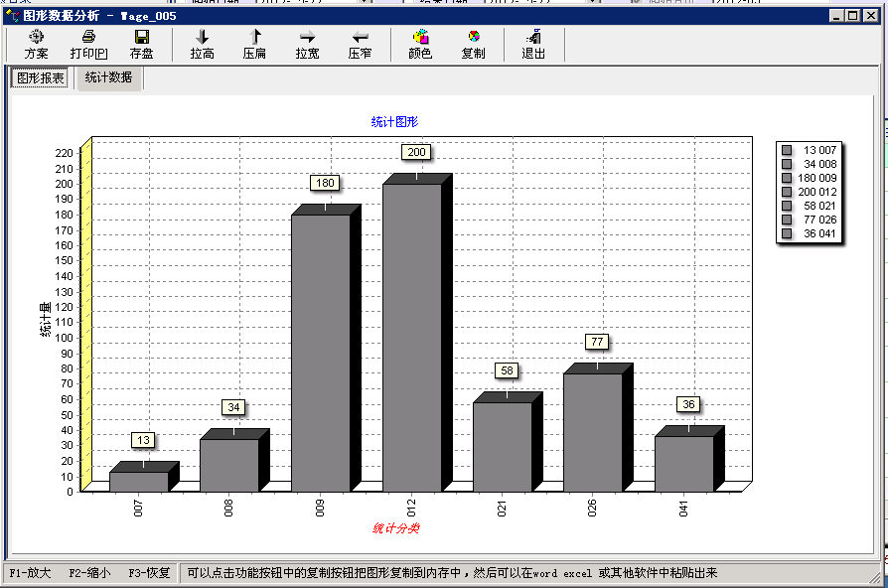Click 拉高 to stretch chart taller

(x=203, y=44)
